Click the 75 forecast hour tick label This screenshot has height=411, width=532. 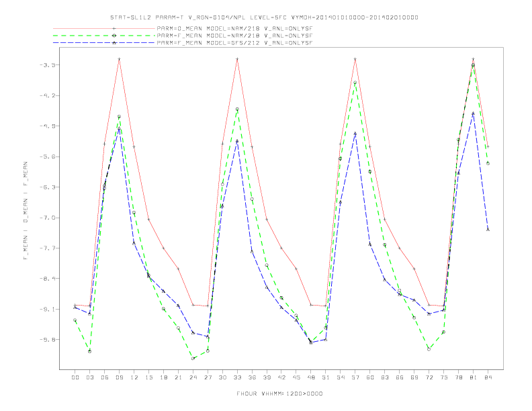(x=444, y=377)
